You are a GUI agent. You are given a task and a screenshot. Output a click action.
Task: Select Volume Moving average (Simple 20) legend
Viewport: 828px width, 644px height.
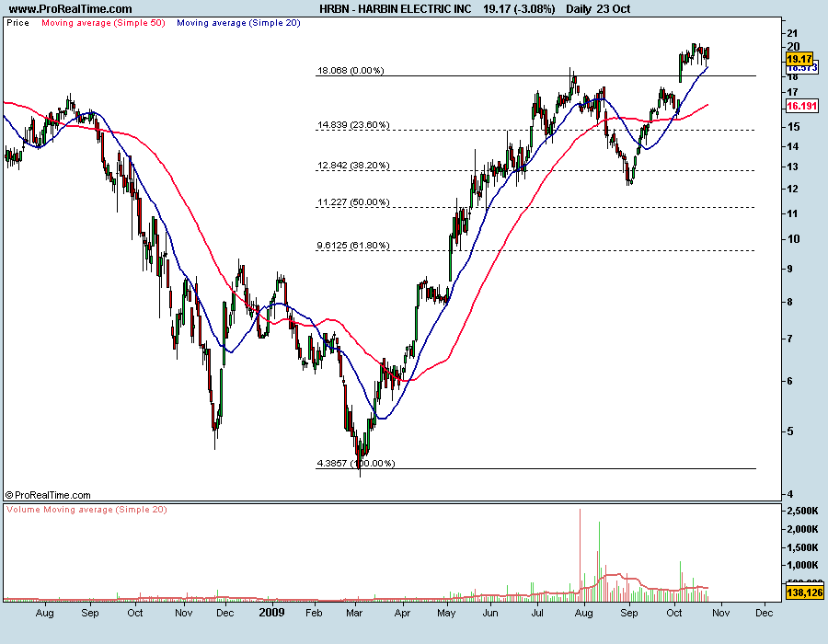tap(86, 510)
